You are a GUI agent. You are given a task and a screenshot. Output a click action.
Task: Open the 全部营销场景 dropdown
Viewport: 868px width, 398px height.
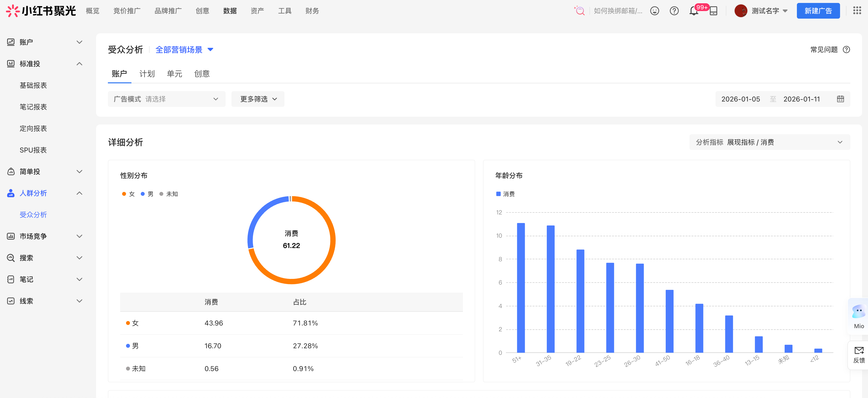[184, 50]
